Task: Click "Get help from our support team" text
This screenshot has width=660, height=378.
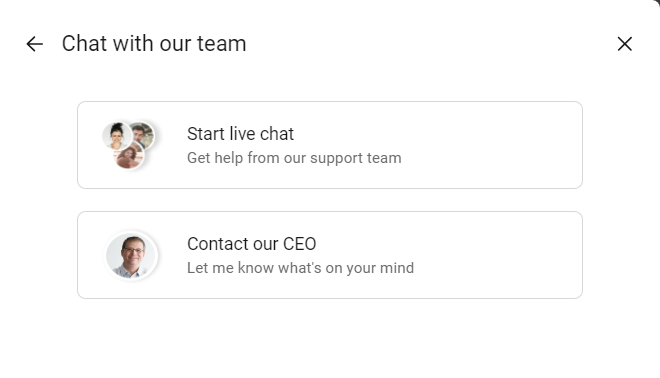Action: pos(294,158)
